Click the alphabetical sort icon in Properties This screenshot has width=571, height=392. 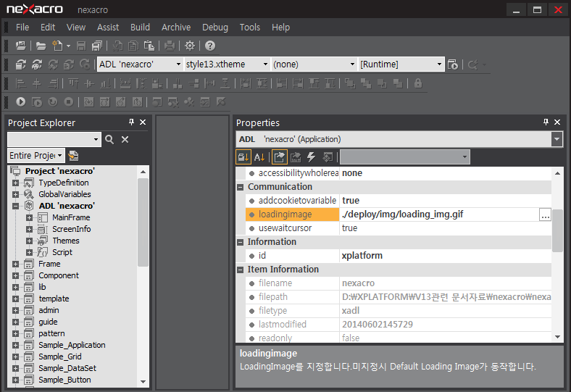click(x=259, y=157)
